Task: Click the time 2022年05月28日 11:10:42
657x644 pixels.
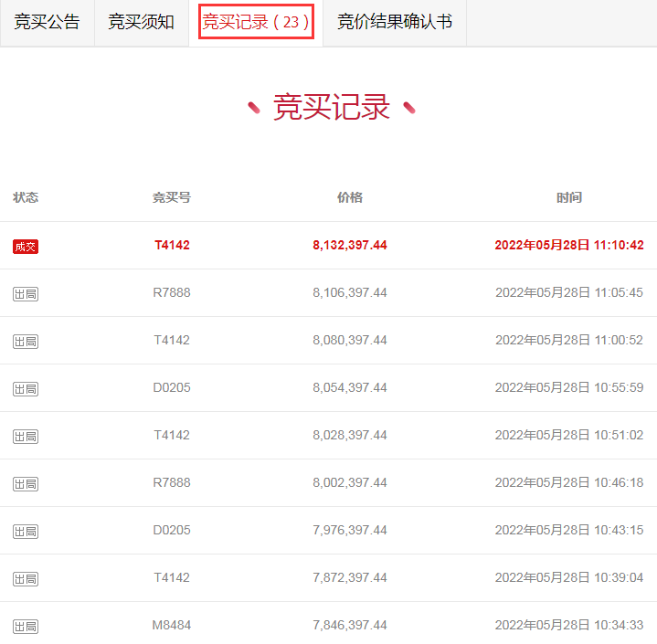Action: pyautogui.click(x=569, y=245)
